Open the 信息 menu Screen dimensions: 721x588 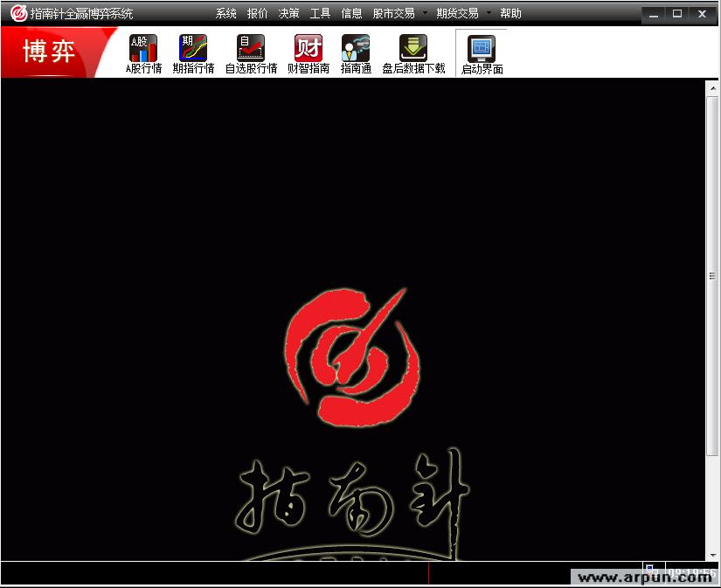352,13
